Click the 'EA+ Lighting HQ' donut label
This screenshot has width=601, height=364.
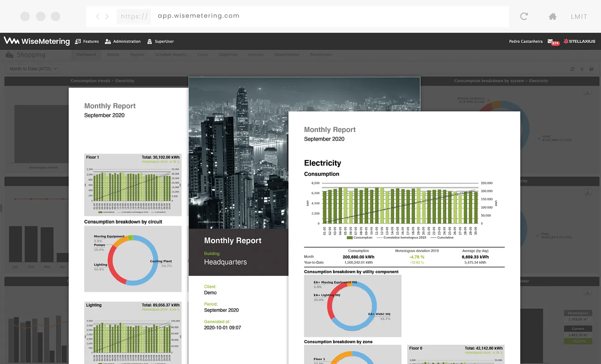point(327,295)
